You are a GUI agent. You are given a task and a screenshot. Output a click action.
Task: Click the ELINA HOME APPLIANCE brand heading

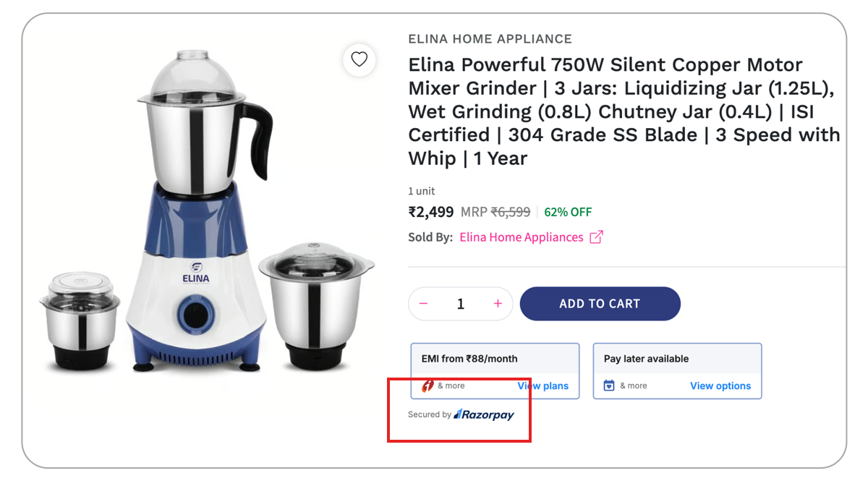click(490, 39)
